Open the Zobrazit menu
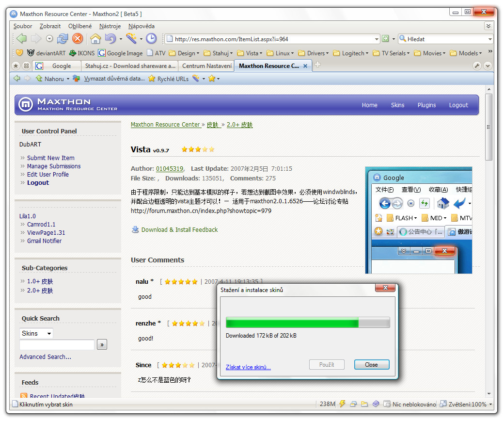Image resolution: width=504 pixels, height=422 pixels. click(50, 26)
